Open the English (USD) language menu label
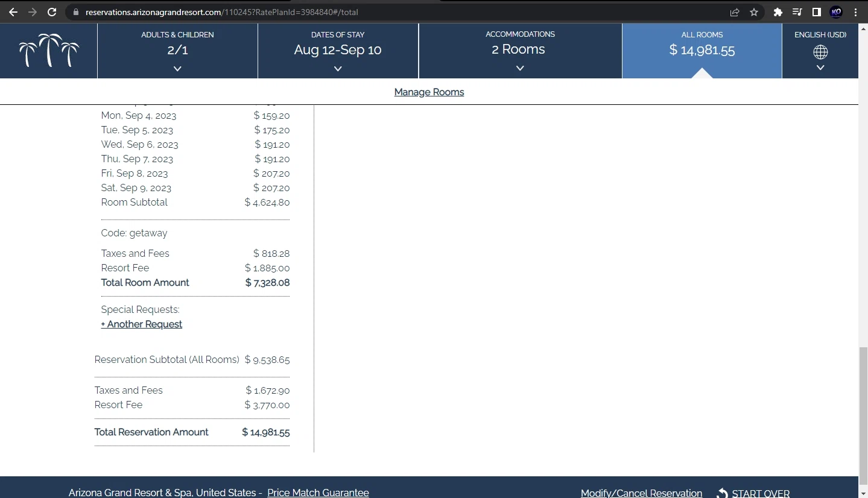The width and height of the screenshot is (868, 498). 820,35
